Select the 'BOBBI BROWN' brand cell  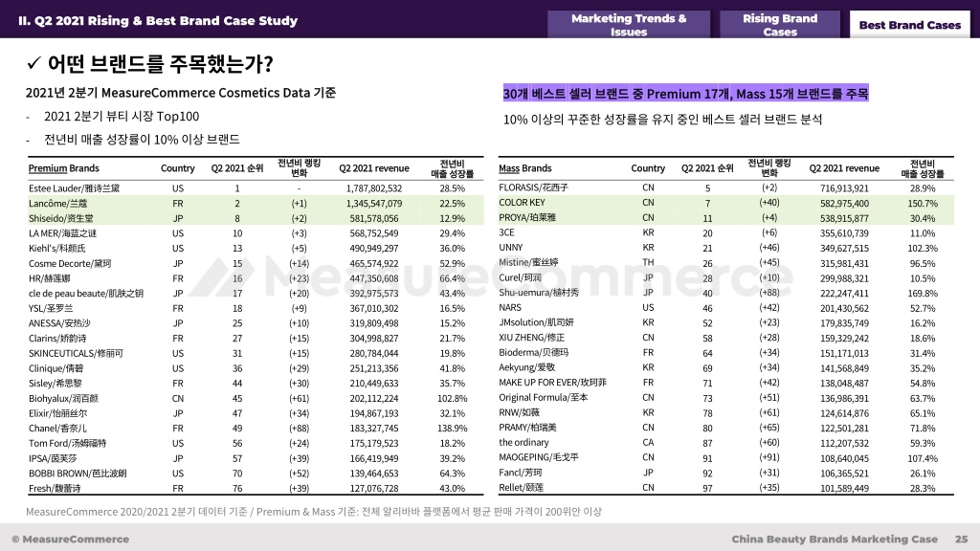tap(78, 473)
